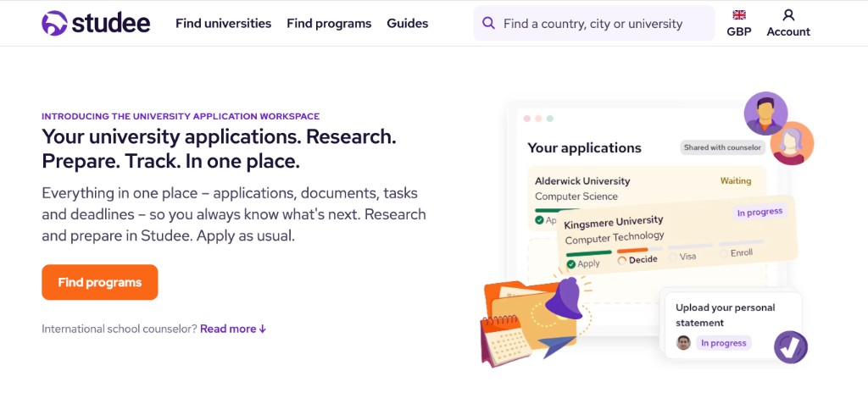Click the Shared with counselor badge
The width and height of the screenshot is (868, 393).
722,147
